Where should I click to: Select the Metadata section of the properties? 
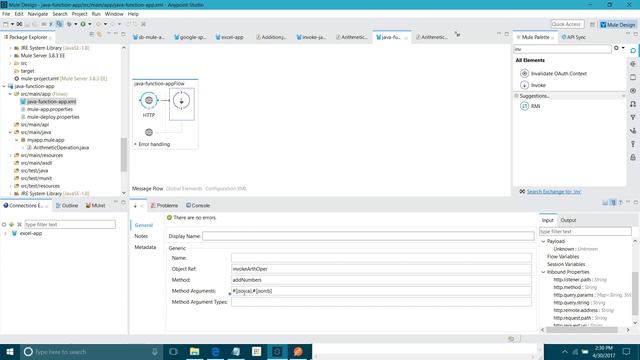(145, 247)
